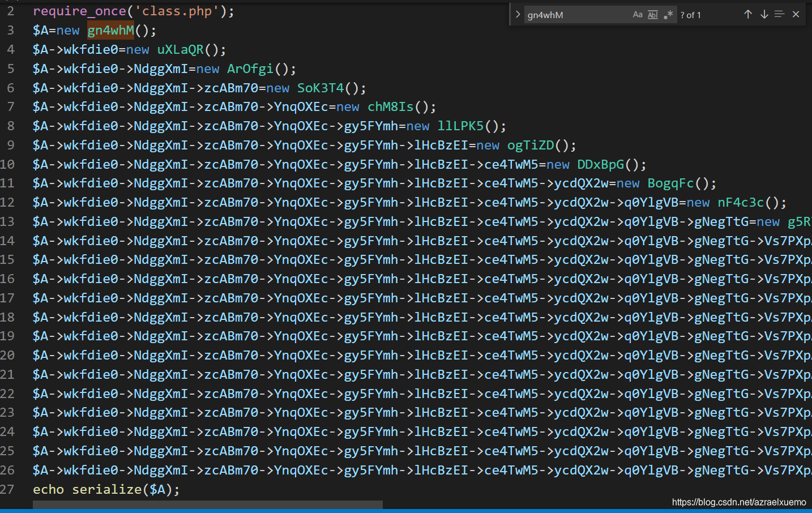Toggle Match Whole Word option

click(x=652, y=15)
